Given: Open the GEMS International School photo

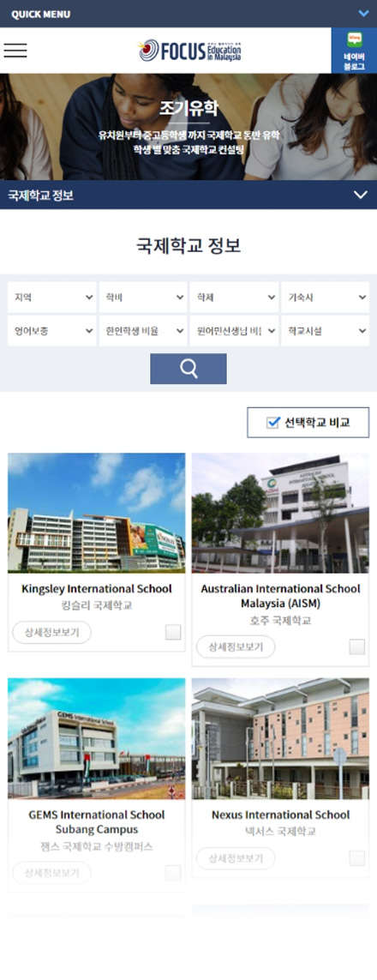Looking at the screenshot, I should coord(97,738).
